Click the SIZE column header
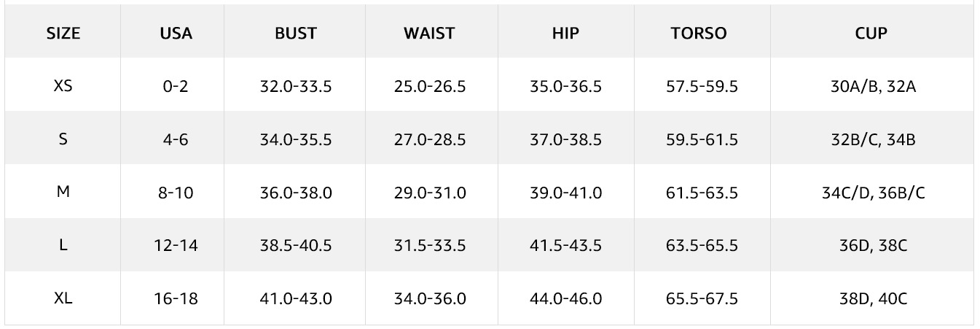The height and width of the screenshot is (329, 980). click(63, 34)
